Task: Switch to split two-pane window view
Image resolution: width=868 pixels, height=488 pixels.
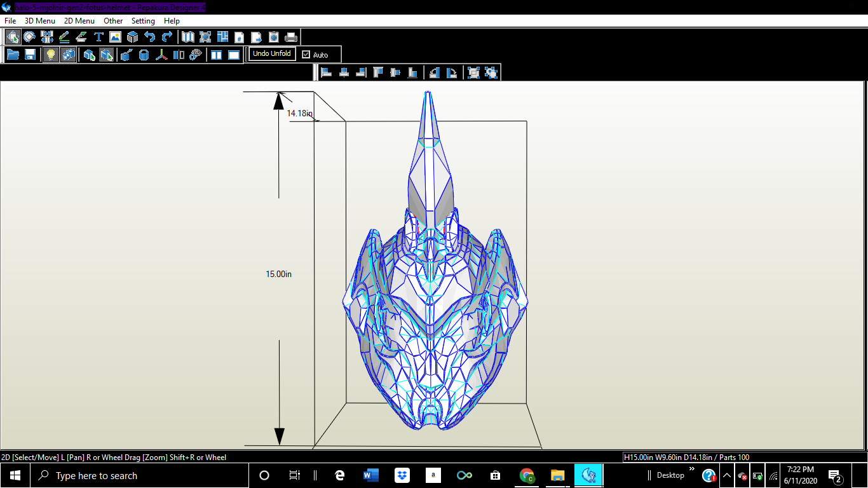Action: [x=217, y=55]
